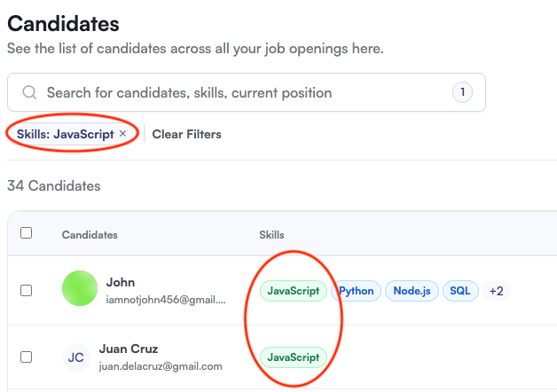Toggle the select-all candidates checkbox
The width and height of the screenshot is (557, 392).
pyautogui.click(x=27, y=233)
